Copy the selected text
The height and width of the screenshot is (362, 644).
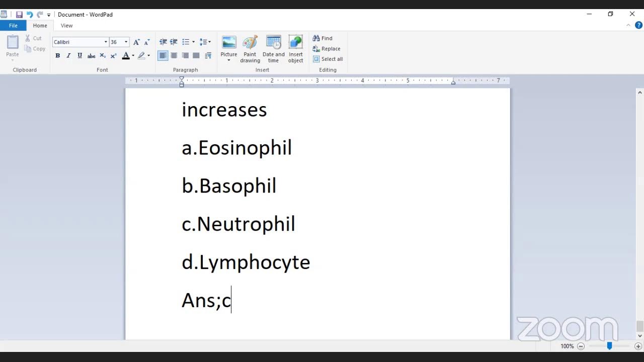(x=35, y=49)
